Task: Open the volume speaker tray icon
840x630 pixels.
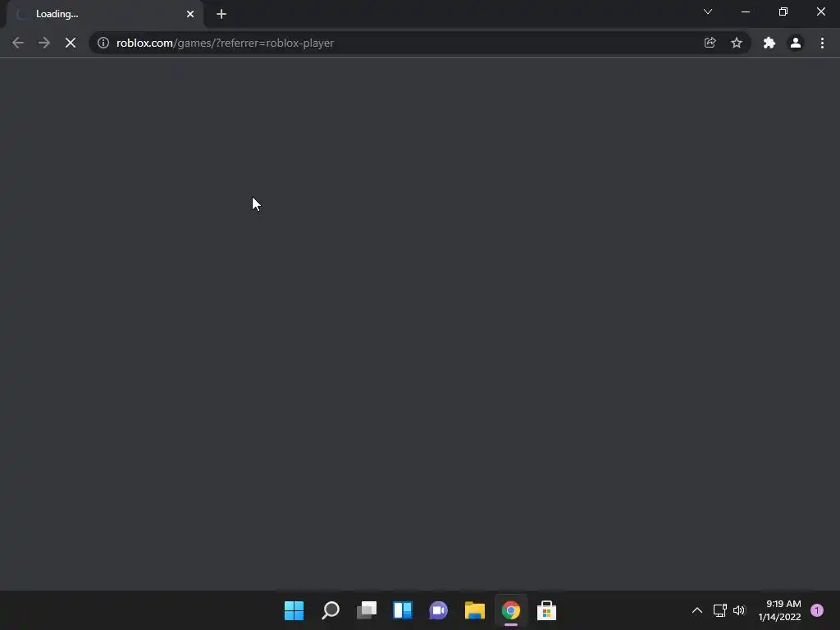Action: (739, 610)
